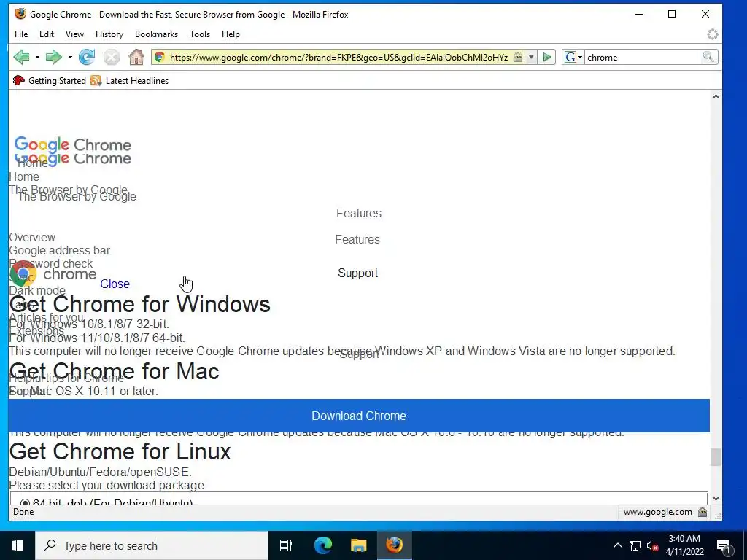Click the Firefox window title bar icon
The height and width of the screenshot is (560, 747).
click(x=20, y=14)
